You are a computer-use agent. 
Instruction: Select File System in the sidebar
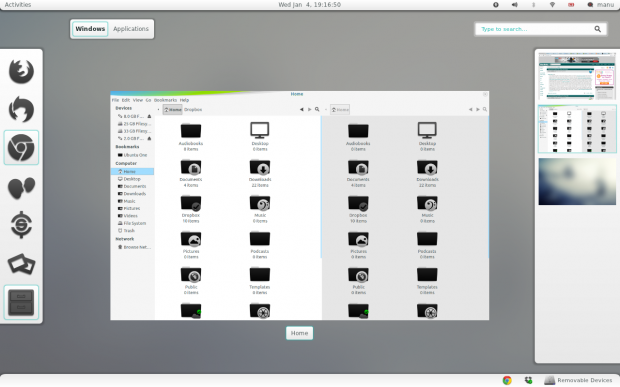tap(132, 223)
